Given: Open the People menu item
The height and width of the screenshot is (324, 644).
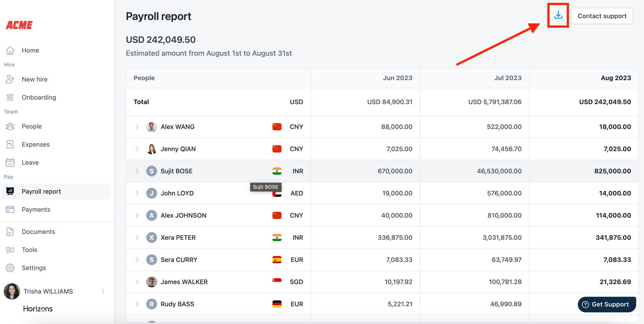Looking at the screenshot, I should pos(32,127).
